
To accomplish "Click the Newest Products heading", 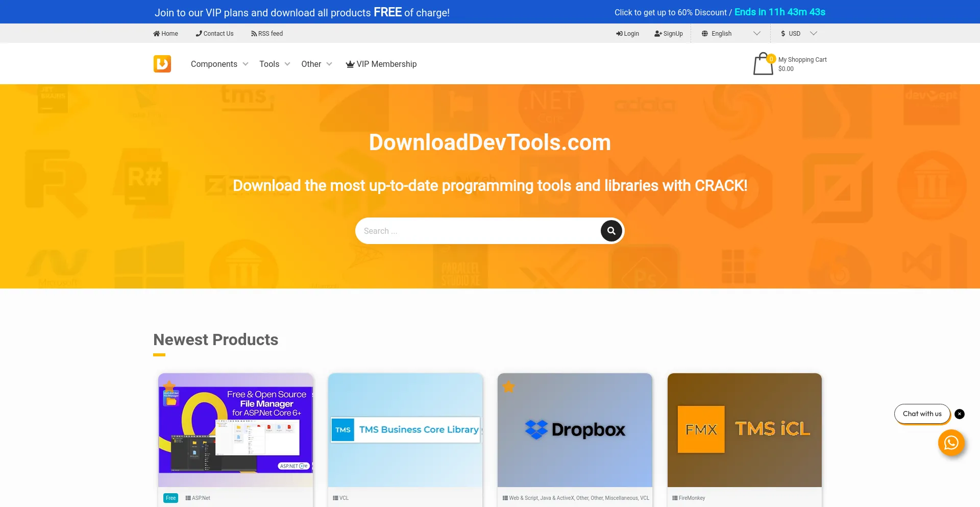I will (216, 340).
